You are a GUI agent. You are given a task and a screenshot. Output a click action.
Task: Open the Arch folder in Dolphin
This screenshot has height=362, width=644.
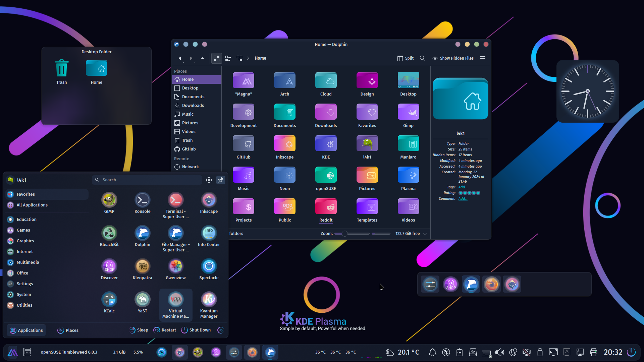pos(284,84)
